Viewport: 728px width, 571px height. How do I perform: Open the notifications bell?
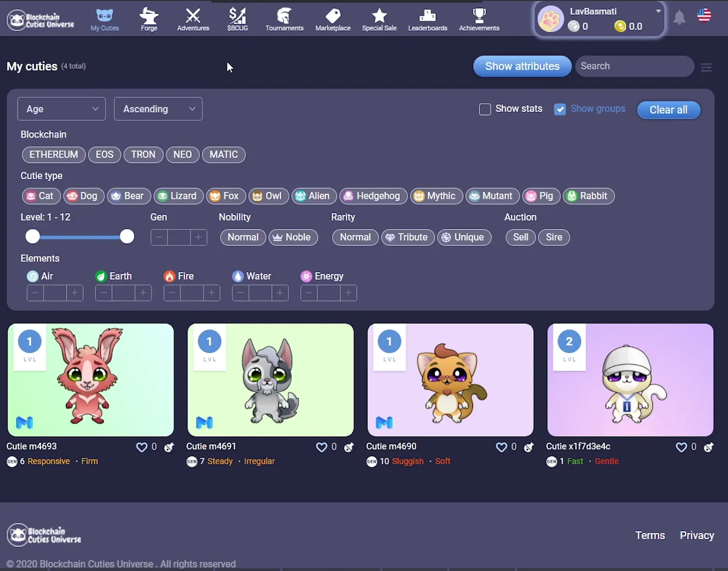click(x=679, y=18)
